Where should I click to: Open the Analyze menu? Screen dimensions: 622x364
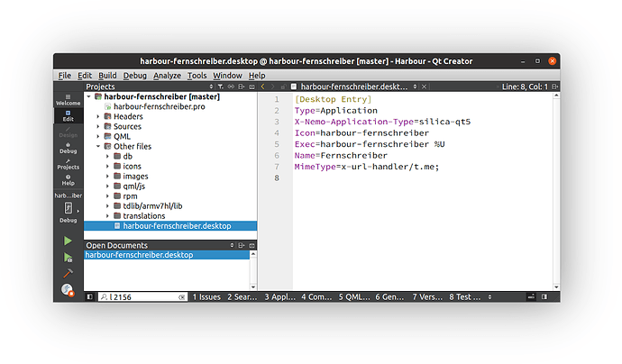[167, 76]
